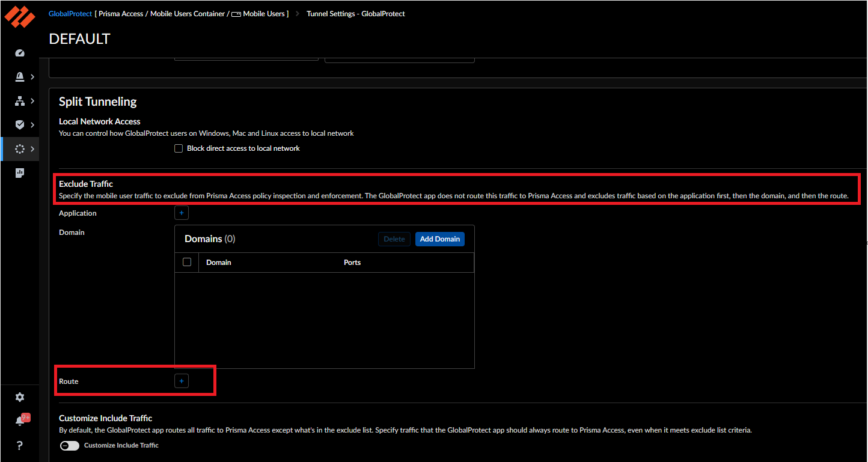Open the shield checkmark icon in sidebar

coord(20,125)
